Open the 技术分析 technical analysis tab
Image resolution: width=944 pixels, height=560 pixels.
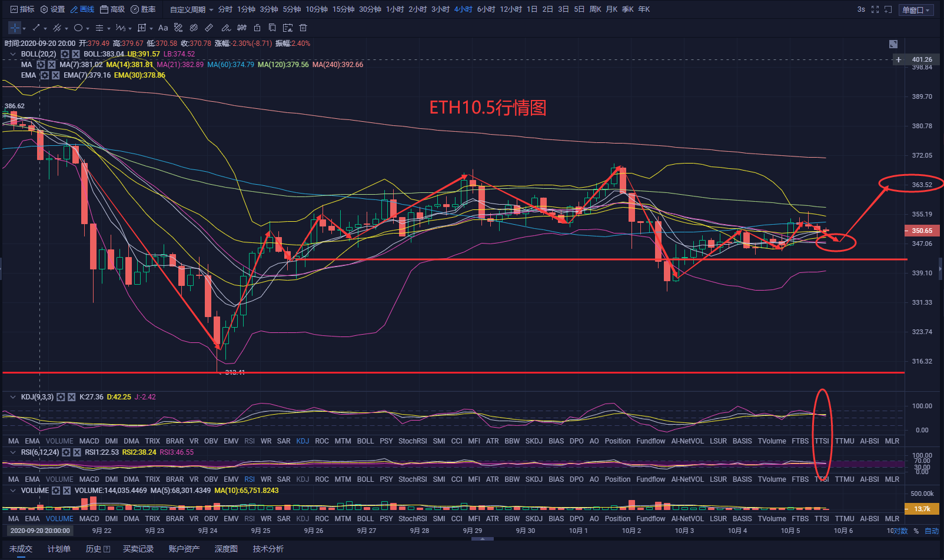click(x=268, y=548)
